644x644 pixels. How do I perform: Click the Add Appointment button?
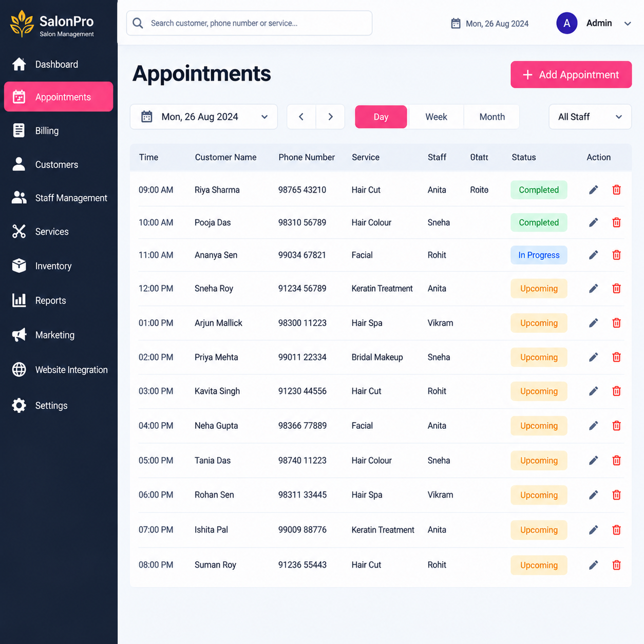coord(571,74)
